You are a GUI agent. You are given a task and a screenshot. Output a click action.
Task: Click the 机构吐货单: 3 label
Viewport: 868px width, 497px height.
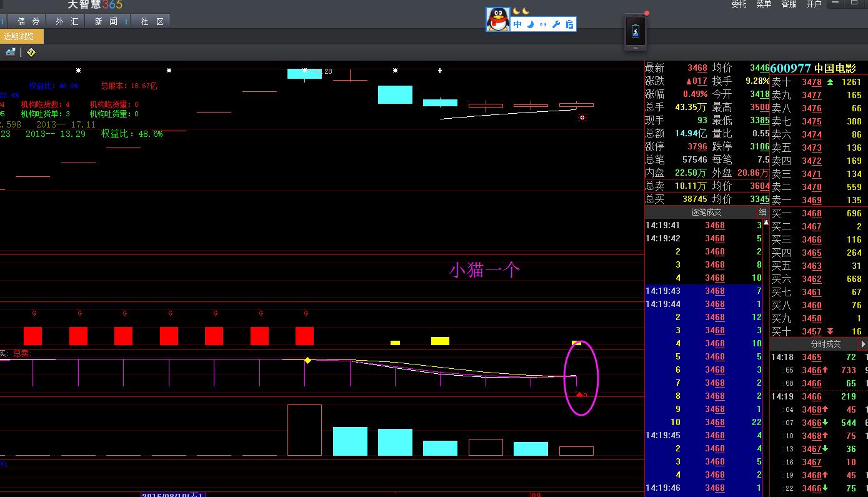46,114
